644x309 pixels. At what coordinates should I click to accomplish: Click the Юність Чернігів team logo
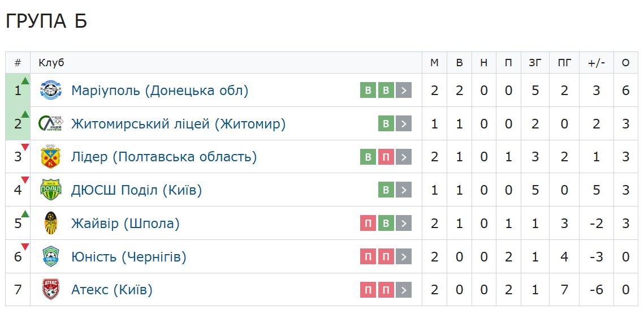click(51, 257)
